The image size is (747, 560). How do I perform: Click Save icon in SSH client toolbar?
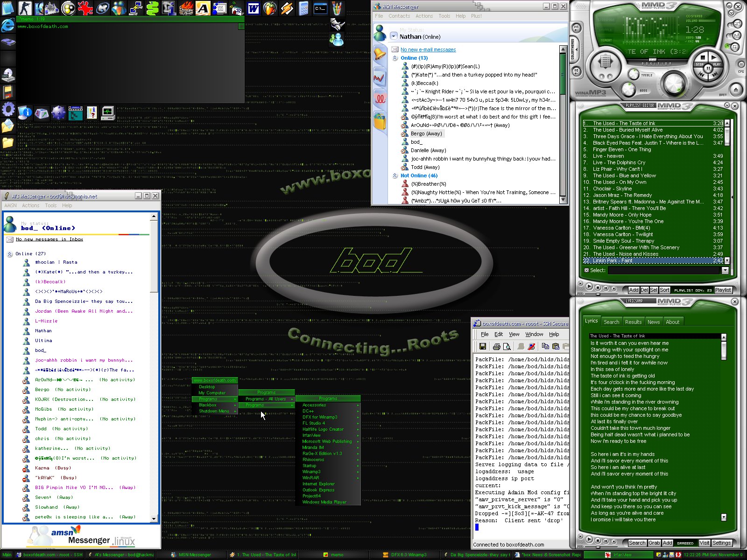(x=483, y=346)
